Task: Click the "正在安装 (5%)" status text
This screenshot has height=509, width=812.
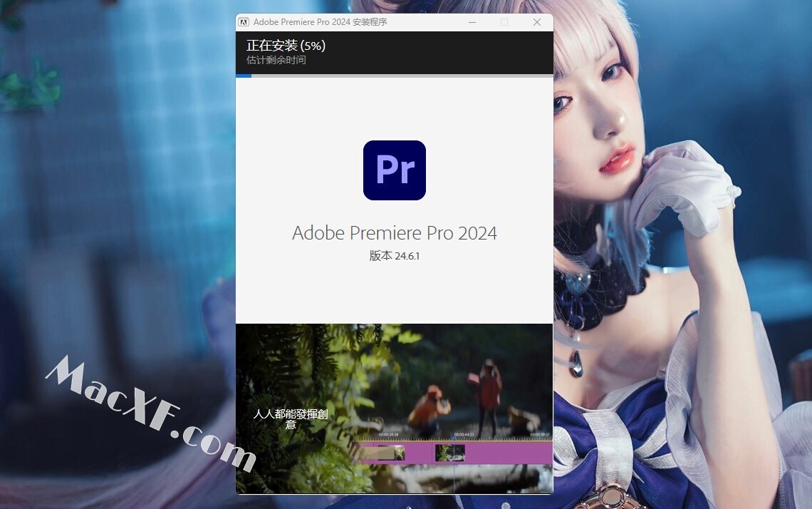Action: click(286, 46)
